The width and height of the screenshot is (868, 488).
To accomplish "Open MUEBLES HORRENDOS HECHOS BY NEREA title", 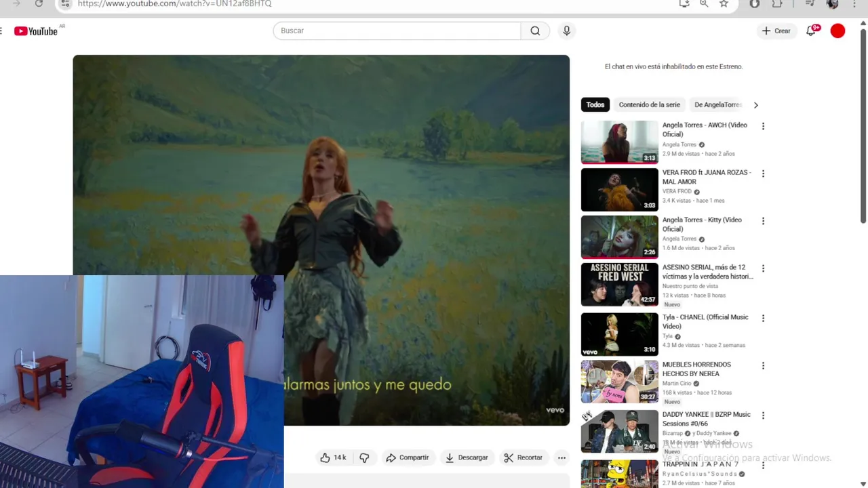I will (x=696, y=369).
